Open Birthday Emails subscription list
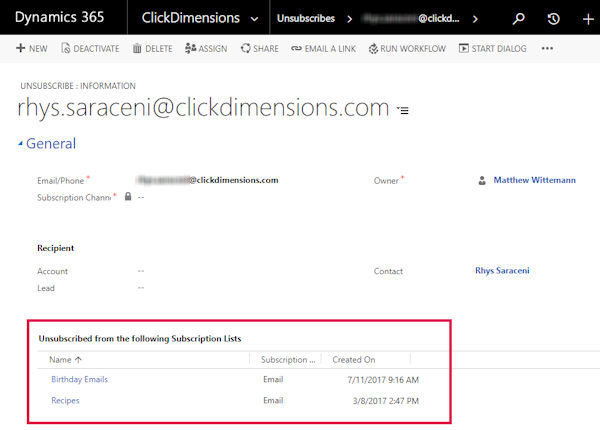 [x=80, y=379]
